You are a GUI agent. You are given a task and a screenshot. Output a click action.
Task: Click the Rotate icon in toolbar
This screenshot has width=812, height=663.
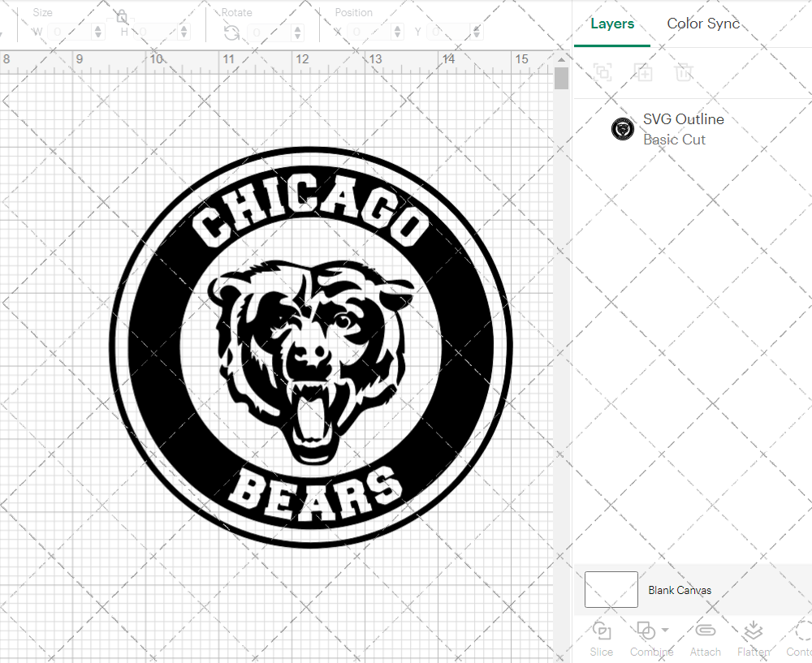[231, 32]
